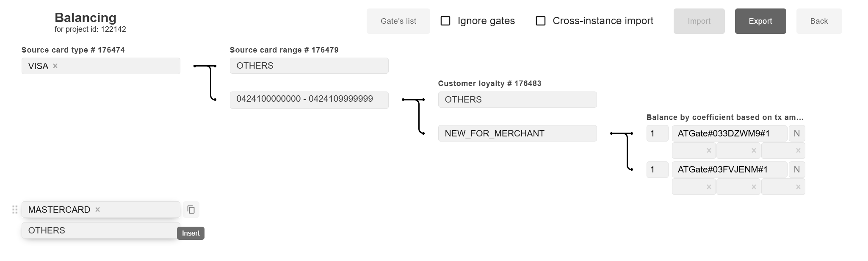Screen dimensions: 868x261
Task: Remove the MASTERCARD tag with its x
Action: click(x=97, y=210)
